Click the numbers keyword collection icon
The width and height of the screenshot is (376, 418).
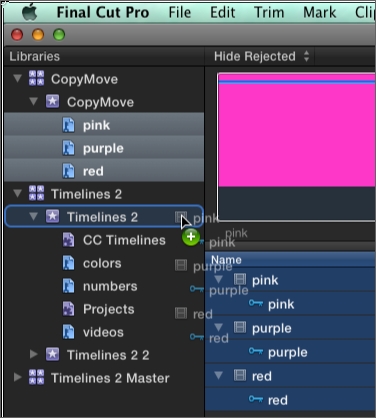tap(69, 286)
